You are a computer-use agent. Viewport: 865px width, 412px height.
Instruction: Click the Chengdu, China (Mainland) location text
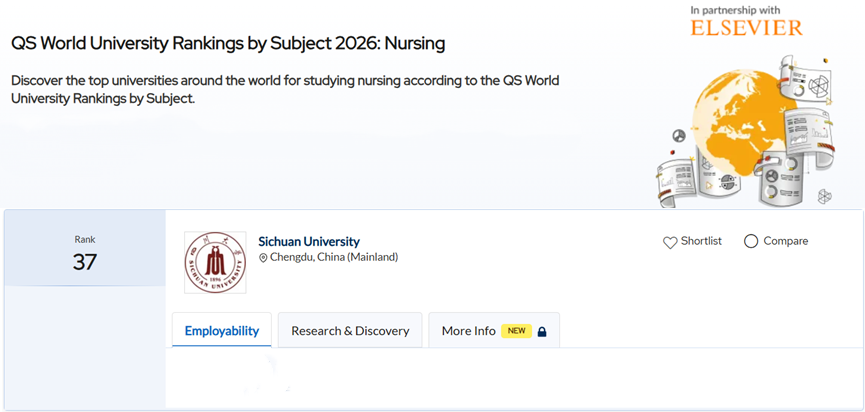tap(334, 258)
